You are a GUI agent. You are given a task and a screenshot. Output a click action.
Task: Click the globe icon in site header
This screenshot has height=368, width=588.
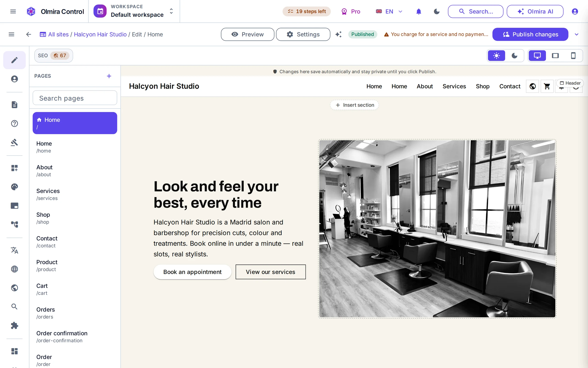(x=532, y=87)
